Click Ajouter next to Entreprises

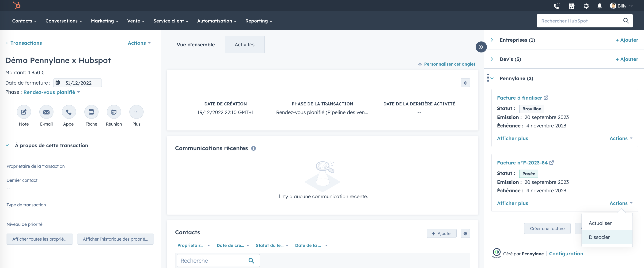pos(627,40)
